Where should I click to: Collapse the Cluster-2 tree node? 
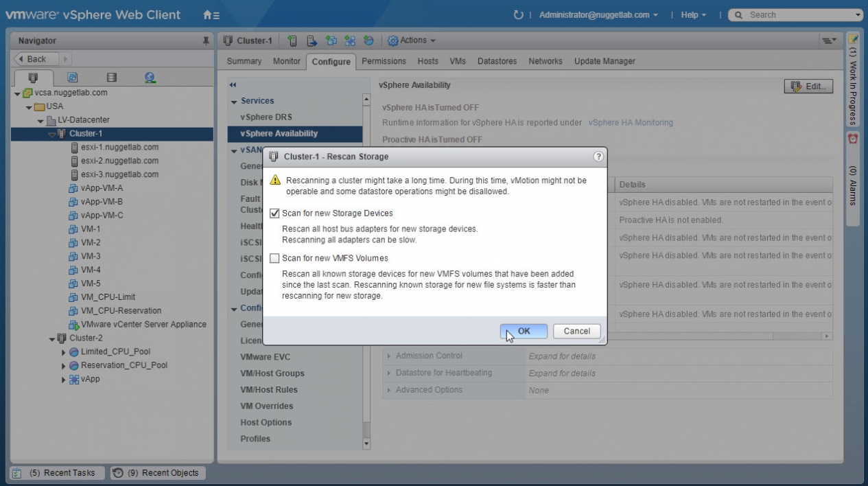(51, 338)
